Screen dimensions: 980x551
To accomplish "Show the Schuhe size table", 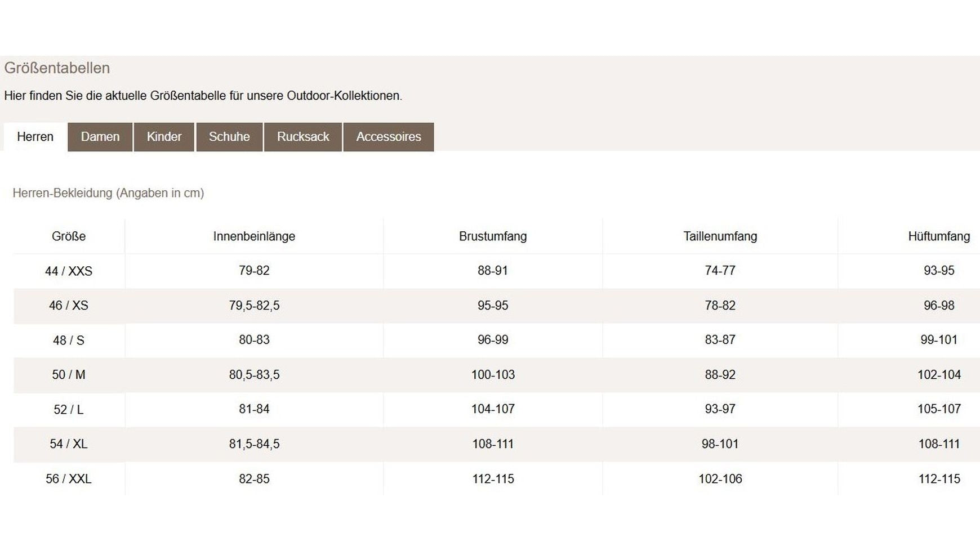I will 229,137.
